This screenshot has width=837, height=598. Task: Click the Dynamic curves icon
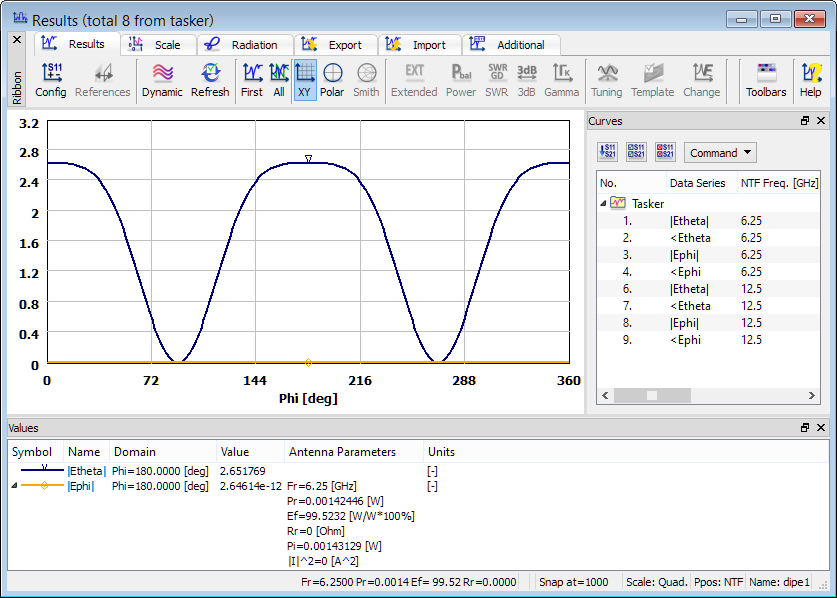click(162, 80)
